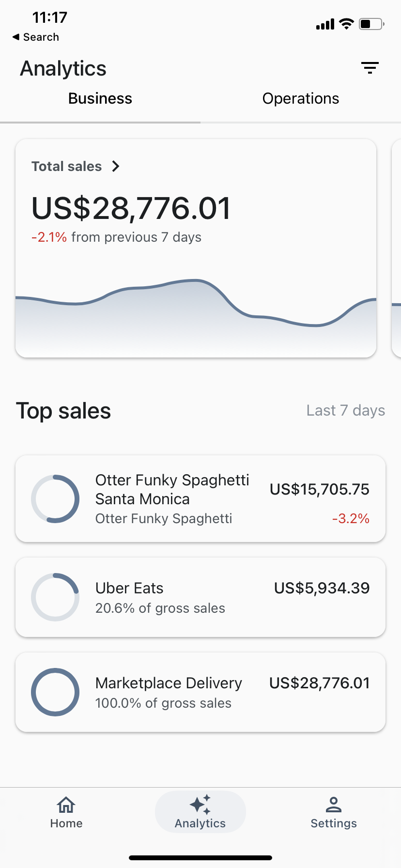
Task: Open the Last 7 days range selector
Action: (x=345, y=410)
